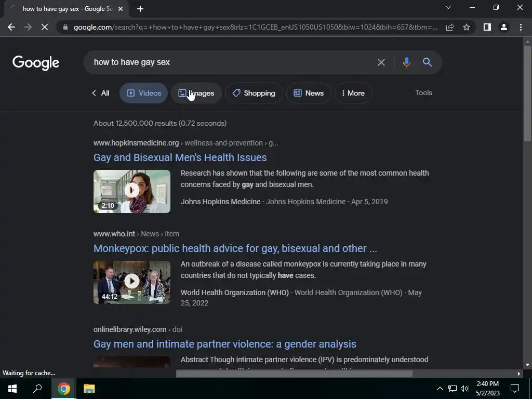This screenshot has height=399, width=532.
Task: Click the Chrome taskbar icon
Action: [63, 389]
